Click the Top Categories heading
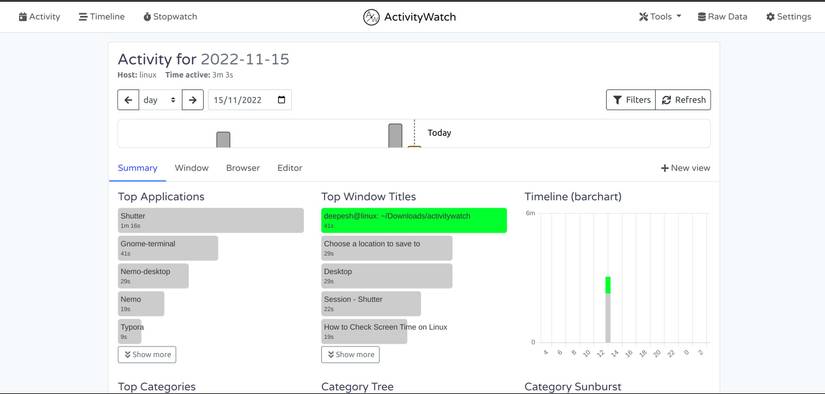 (x=157, y=387)
